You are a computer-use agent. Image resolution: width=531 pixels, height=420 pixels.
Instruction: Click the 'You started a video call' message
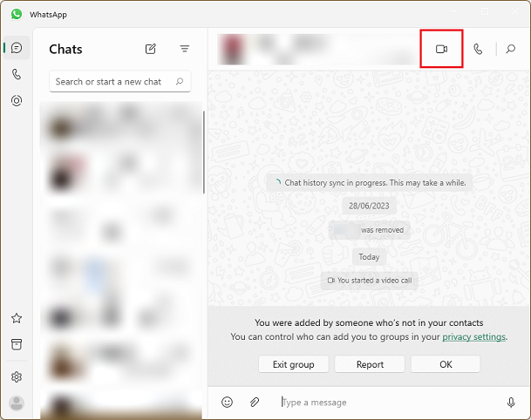[x=370, y=281]
